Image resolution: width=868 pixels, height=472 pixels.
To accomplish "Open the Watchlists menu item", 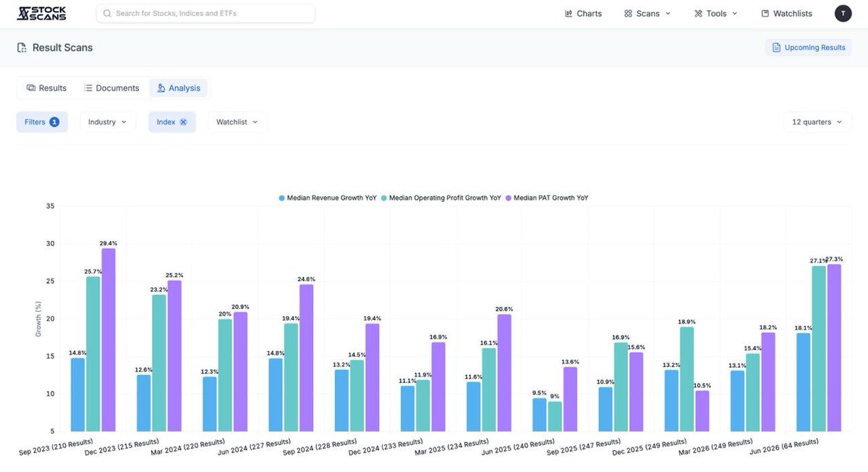I will point(786,14).
